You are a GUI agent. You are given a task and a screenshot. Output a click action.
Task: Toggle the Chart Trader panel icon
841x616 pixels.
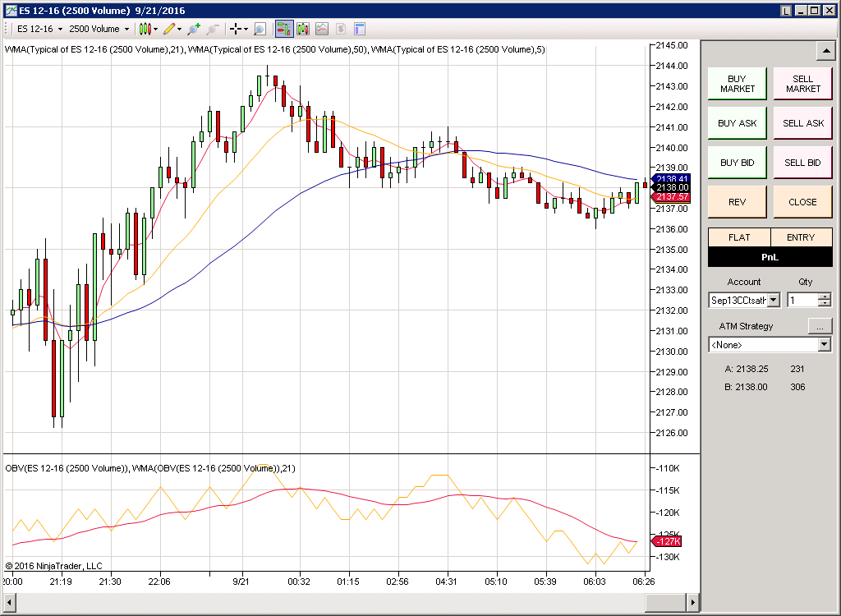tap(284, 29)
